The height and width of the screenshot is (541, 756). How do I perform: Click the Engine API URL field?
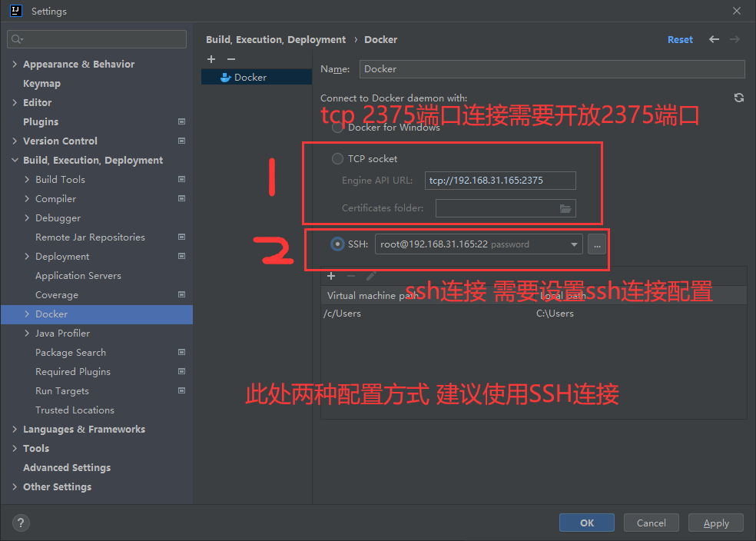[500, 181]
